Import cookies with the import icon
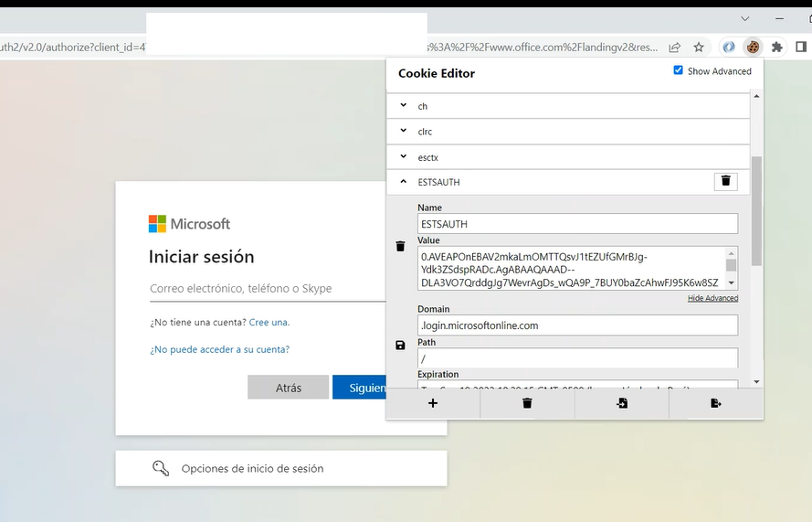Screen dimensions: 812x522 (622, 403)
